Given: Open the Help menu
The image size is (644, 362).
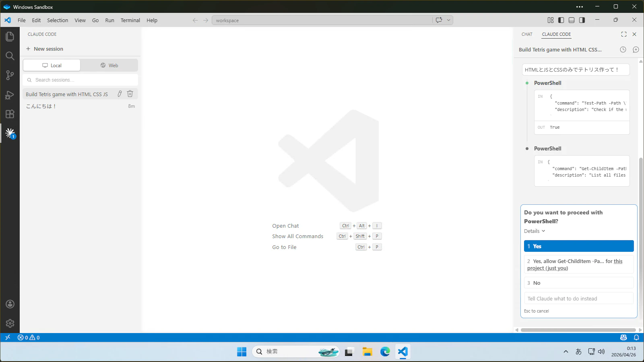Looking at the screenshot, I should tap(152, 20).
